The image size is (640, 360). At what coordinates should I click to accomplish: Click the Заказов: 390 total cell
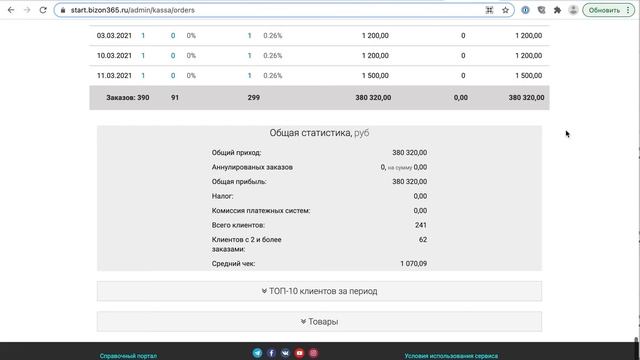coord(128,98)
